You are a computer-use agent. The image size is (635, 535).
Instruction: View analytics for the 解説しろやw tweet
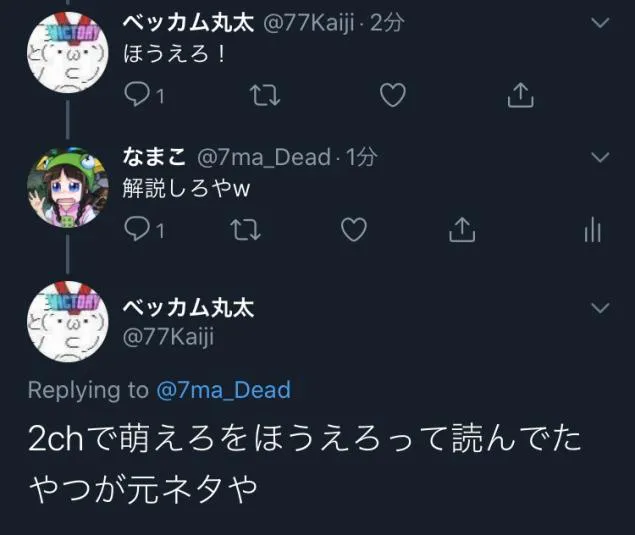(x=592, y=230)
